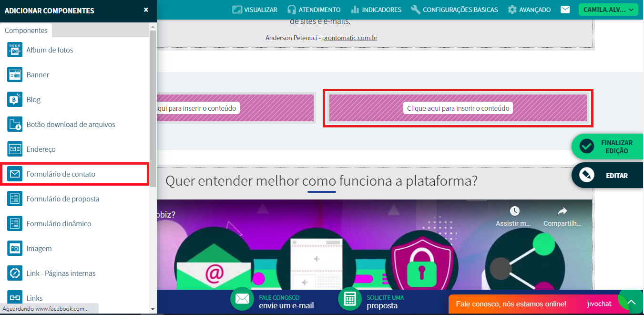Switch to the Componentes tab

tap(26, 31)
